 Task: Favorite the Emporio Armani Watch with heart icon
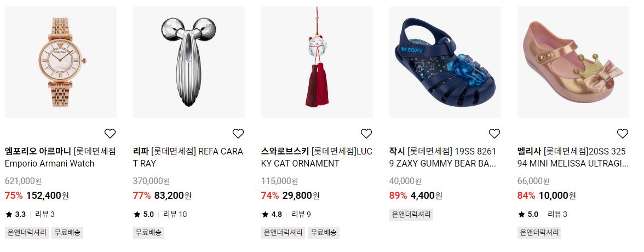[x=110, y=134]
